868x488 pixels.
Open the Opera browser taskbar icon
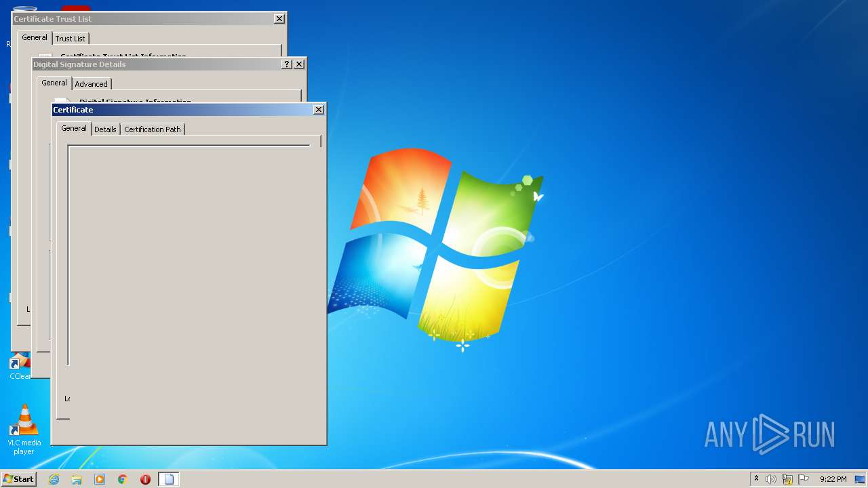pos(145,479)
